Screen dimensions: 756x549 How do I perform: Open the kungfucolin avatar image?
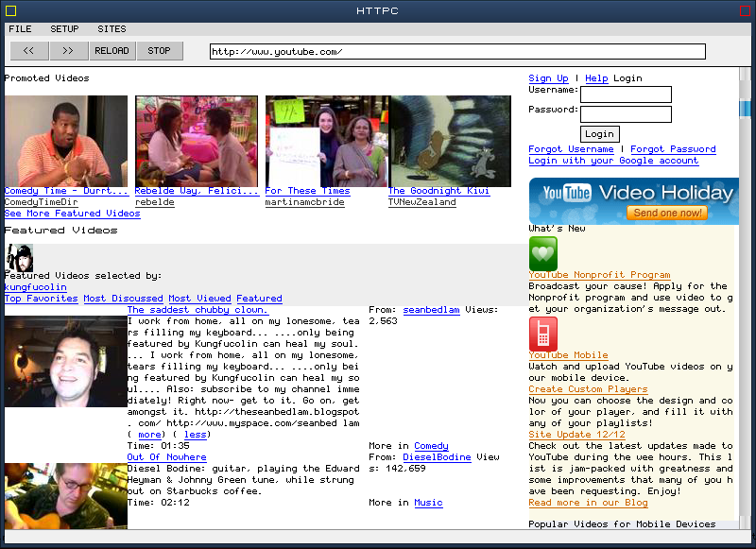pyautogui.click(x=19, y=258)
